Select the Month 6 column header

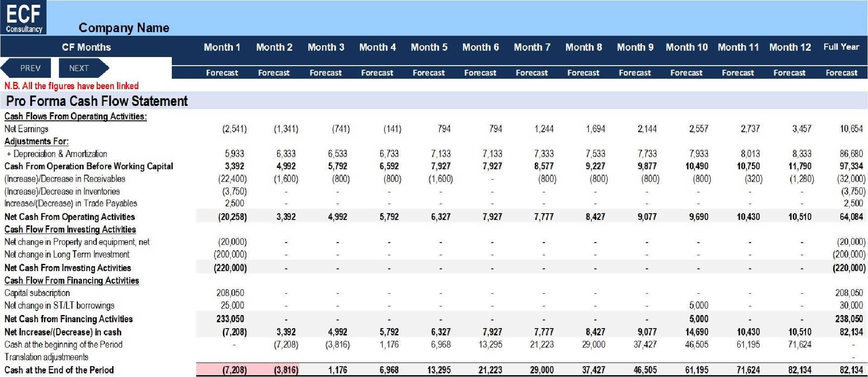pyautogui.click(x=481, y=47)
